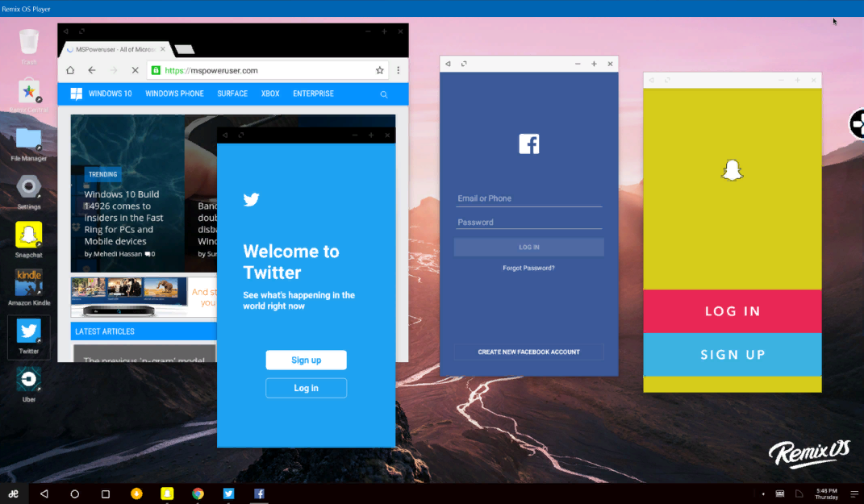Click the clock showing 5:48 PM

[x=827, y=494]
